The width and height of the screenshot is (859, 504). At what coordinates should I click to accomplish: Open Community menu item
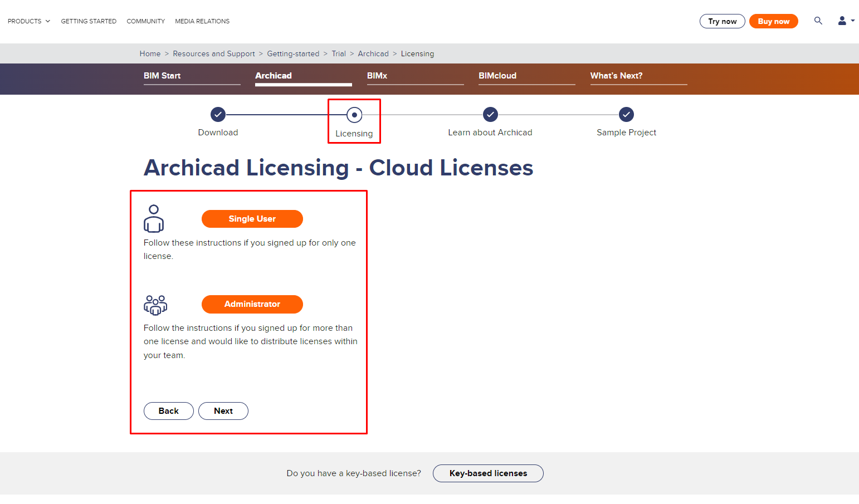pyautogui.click(x=145, y=21)
